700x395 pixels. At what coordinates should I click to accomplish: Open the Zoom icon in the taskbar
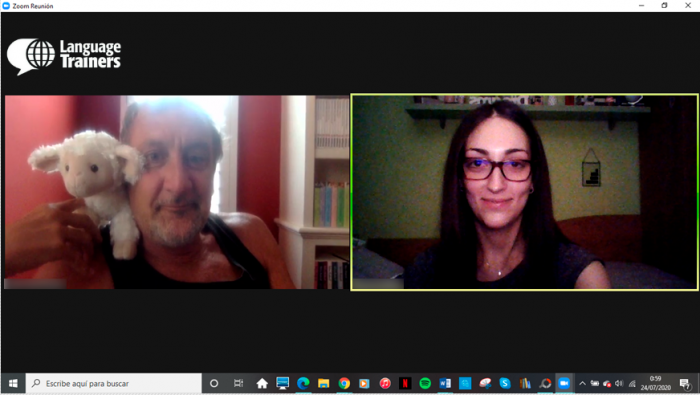(564, 383)
